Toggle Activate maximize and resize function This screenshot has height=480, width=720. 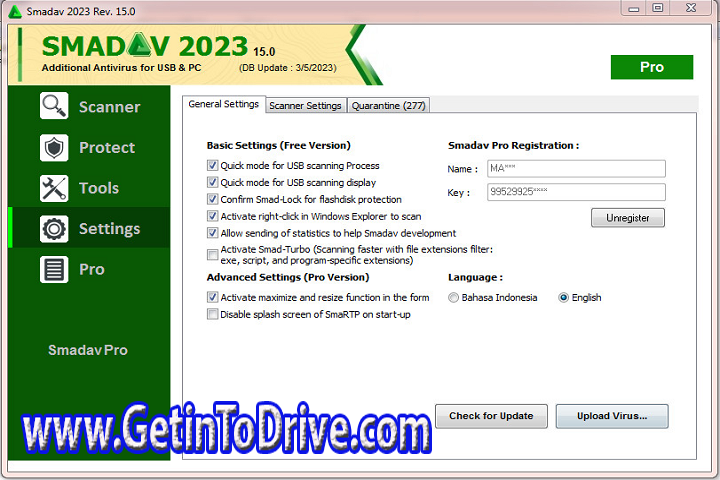tap(212, 297)
